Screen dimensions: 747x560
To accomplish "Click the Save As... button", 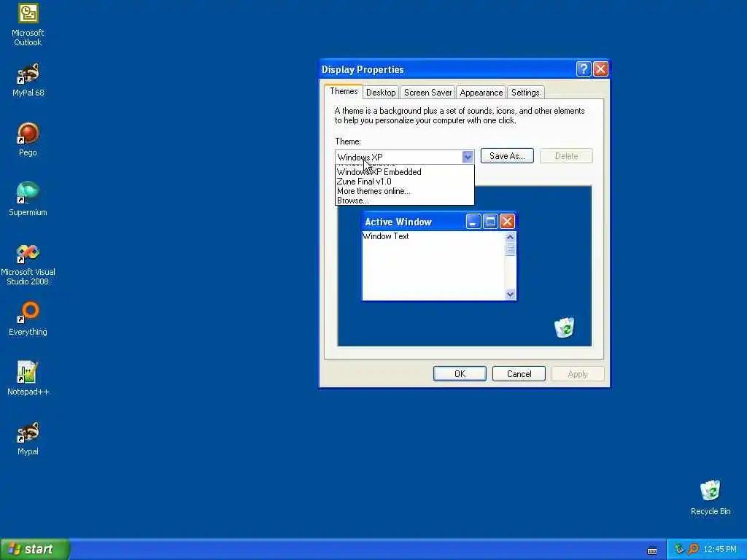I will tap(507, 156).
